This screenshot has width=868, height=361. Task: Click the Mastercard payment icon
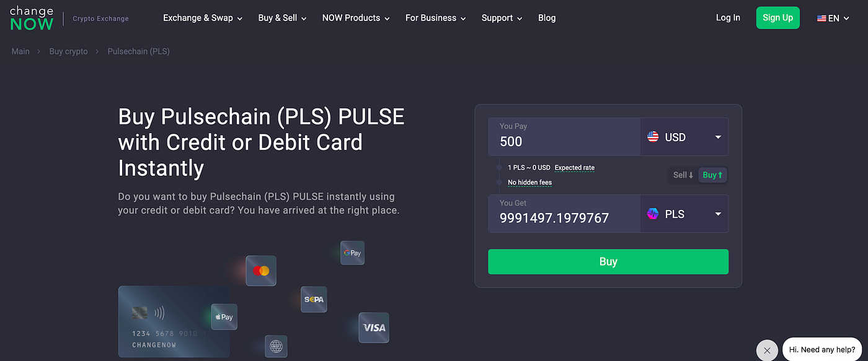coord(261,271)
